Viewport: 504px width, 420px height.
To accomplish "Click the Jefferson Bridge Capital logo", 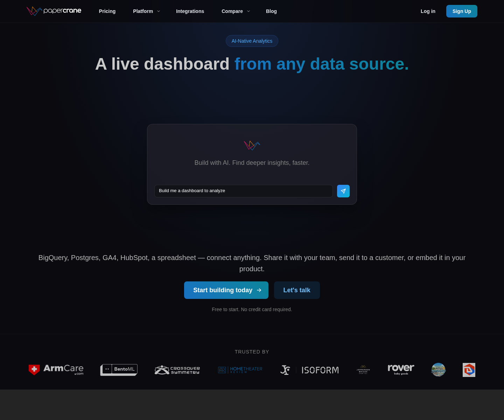I will 363,370.
